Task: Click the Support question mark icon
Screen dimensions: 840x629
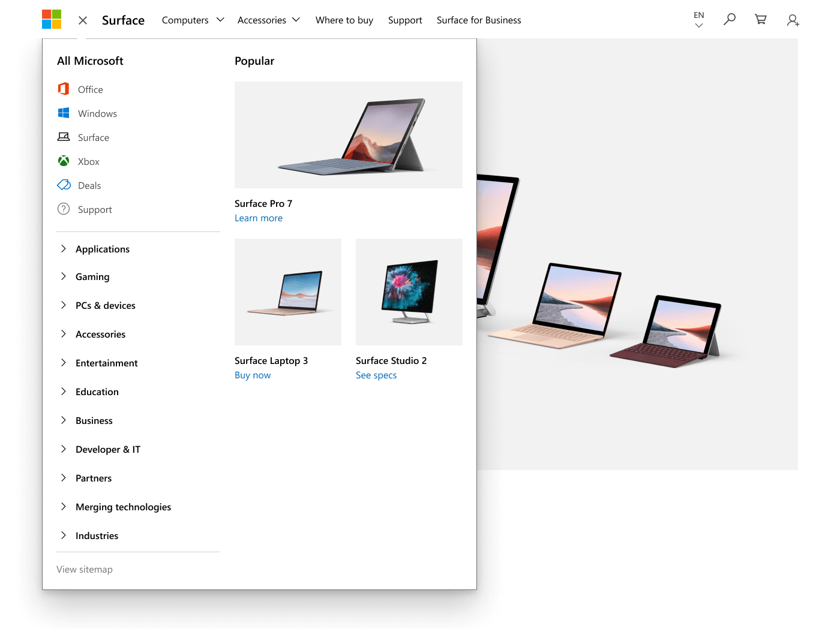Action: pos(64,209)
